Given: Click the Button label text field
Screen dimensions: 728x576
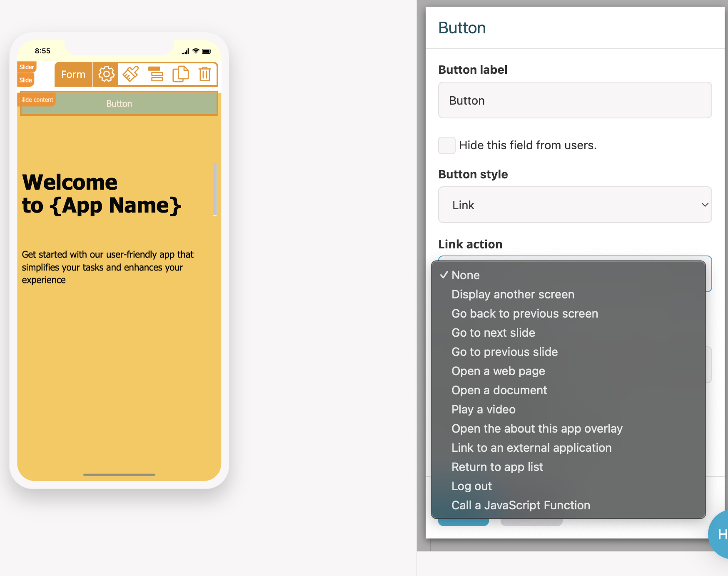Looking at the screenshot, I should [x=575, y=100].
